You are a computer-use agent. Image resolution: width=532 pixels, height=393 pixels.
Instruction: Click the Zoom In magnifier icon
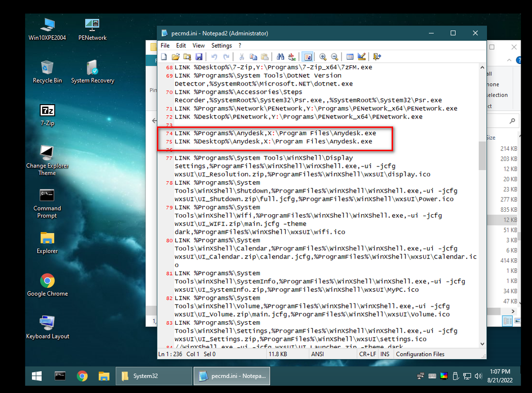pos(323,56)
